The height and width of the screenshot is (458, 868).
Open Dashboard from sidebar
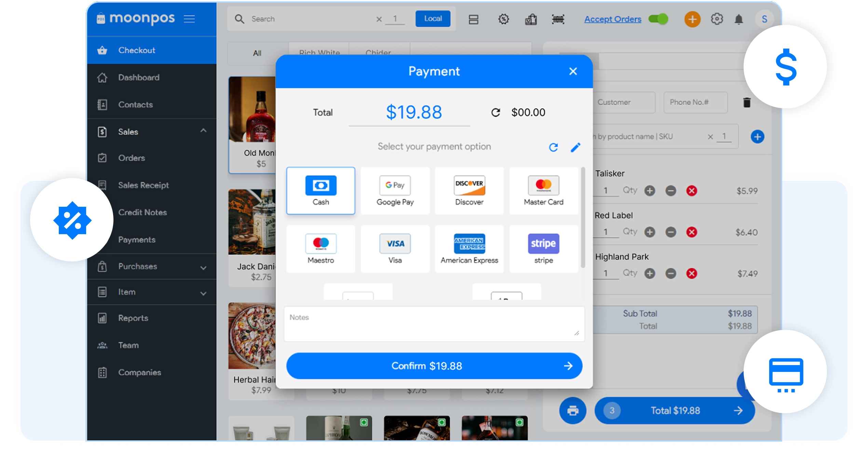click(138, 78)
